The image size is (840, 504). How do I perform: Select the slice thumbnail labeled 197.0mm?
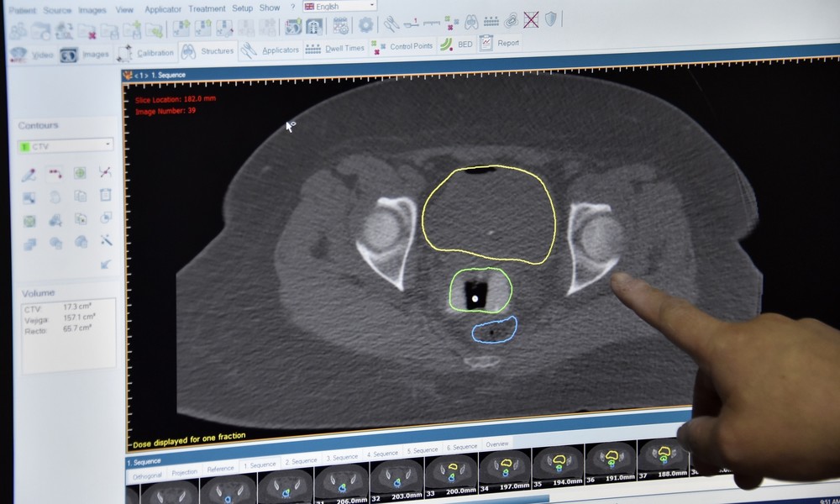tap(505, 471)
